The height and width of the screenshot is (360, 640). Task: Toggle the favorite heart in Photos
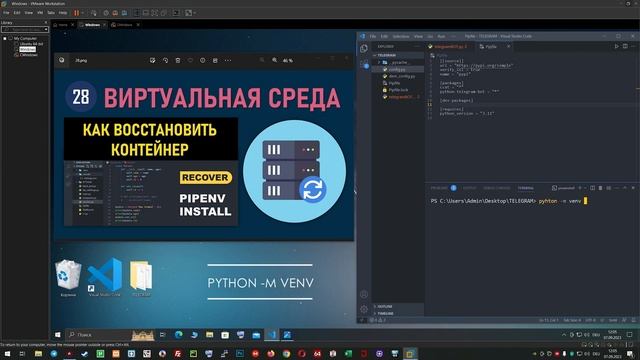[190, 60]
